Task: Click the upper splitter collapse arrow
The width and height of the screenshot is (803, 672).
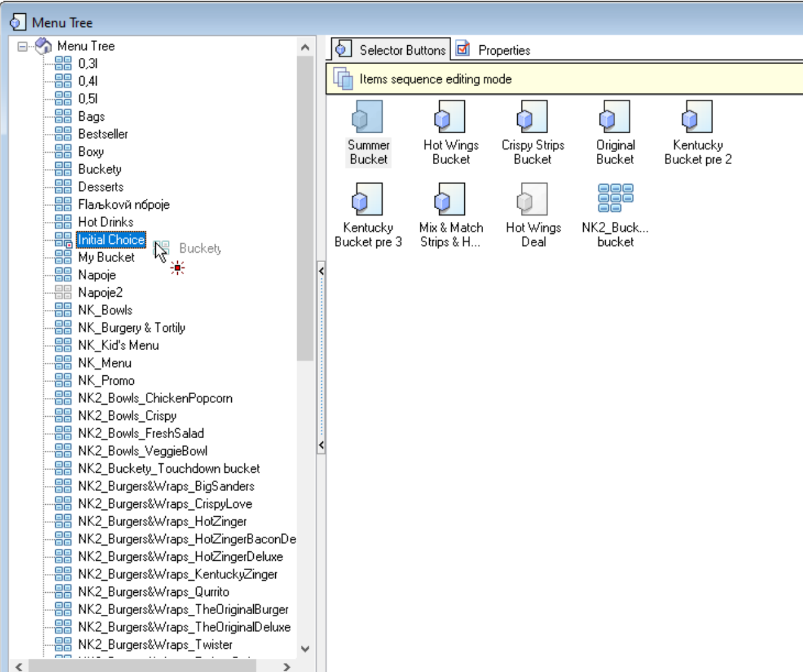Action: tap(321, 271)
